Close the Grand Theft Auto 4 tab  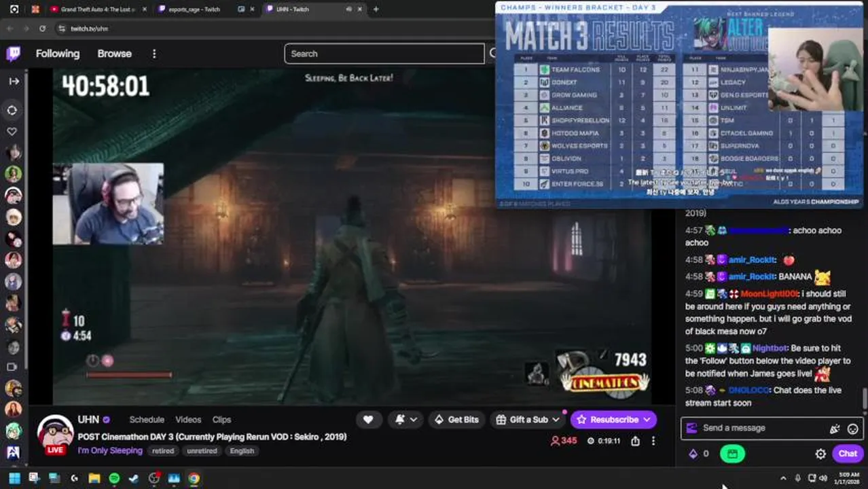[144, 10]
